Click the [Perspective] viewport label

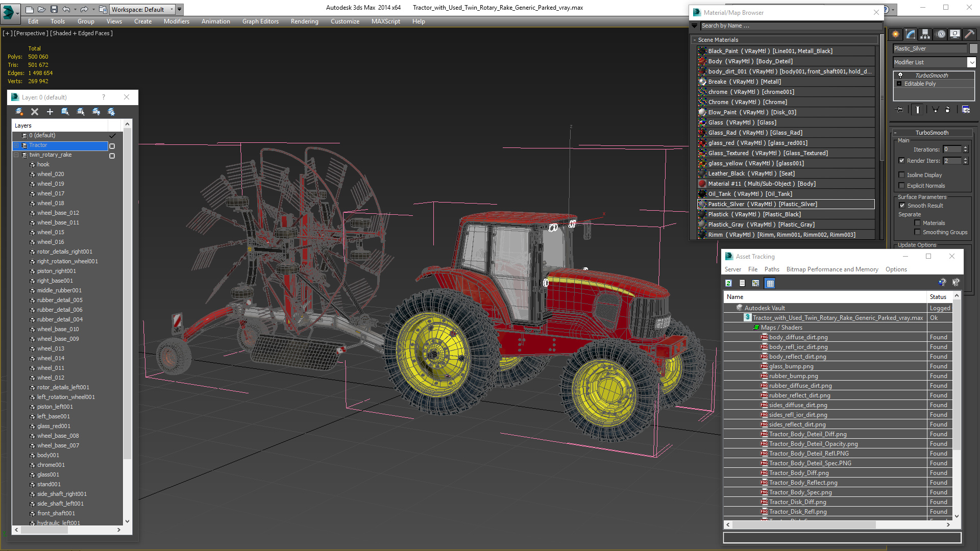point(31,33)
